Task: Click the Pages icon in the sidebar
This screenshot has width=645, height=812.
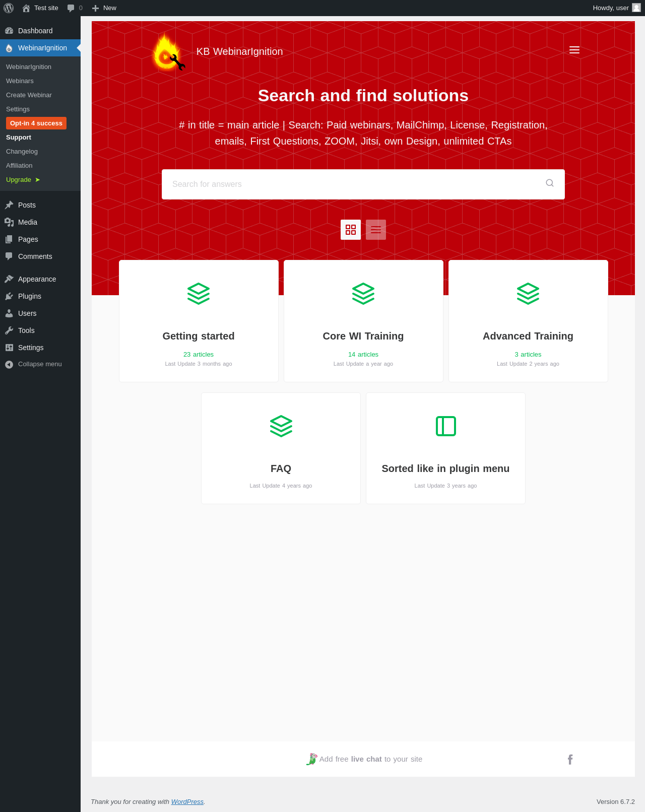Action: (x=9, y=239)
